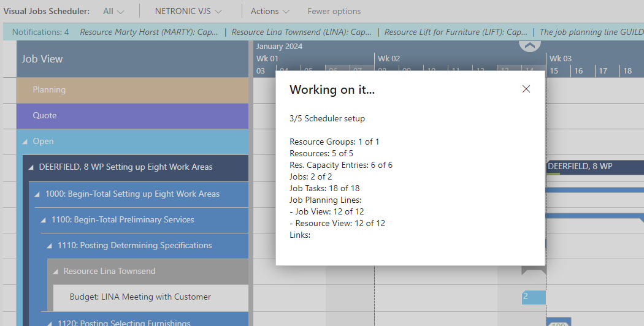Screen dimensions: 644x326
Task: Click Fewer options
Action: [x=334, y=11]
